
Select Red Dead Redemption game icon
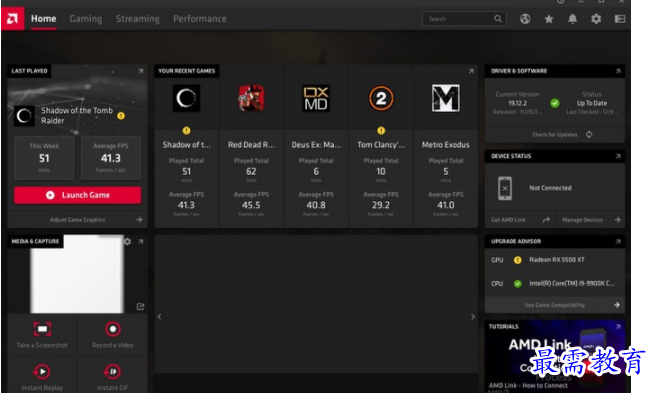pos(251,98)
